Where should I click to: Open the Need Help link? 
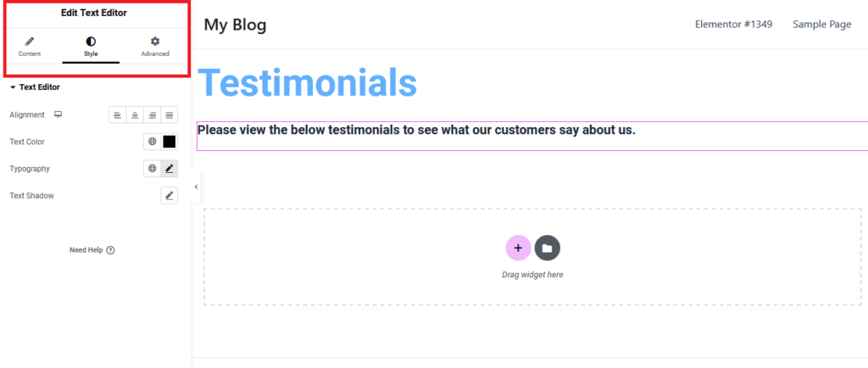(x=92, y=250)
